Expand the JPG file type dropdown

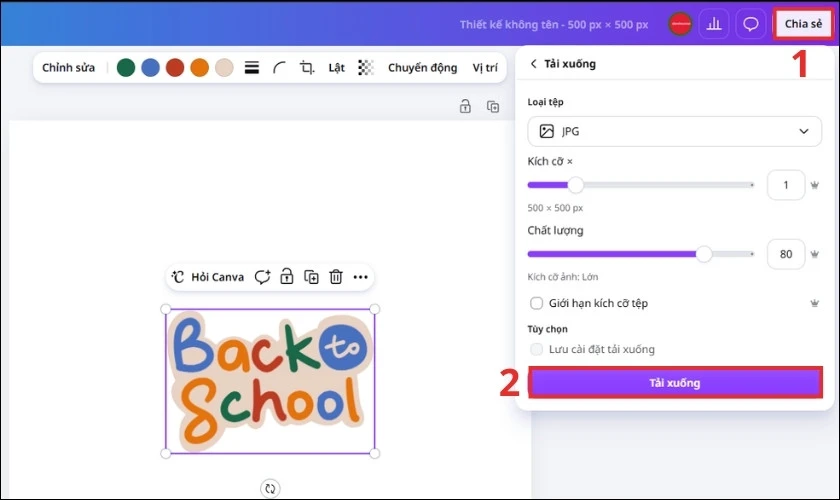coord(674,131)
